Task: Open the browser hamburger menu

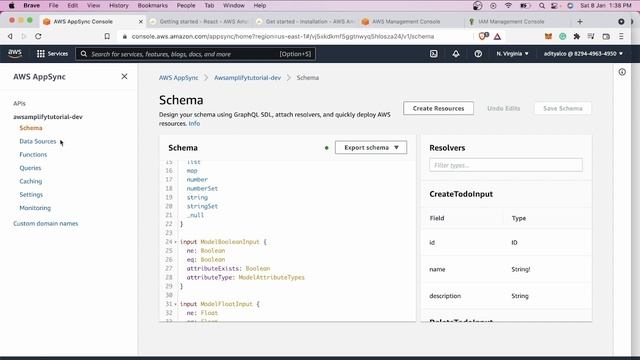Action: (x=621, y=36)
